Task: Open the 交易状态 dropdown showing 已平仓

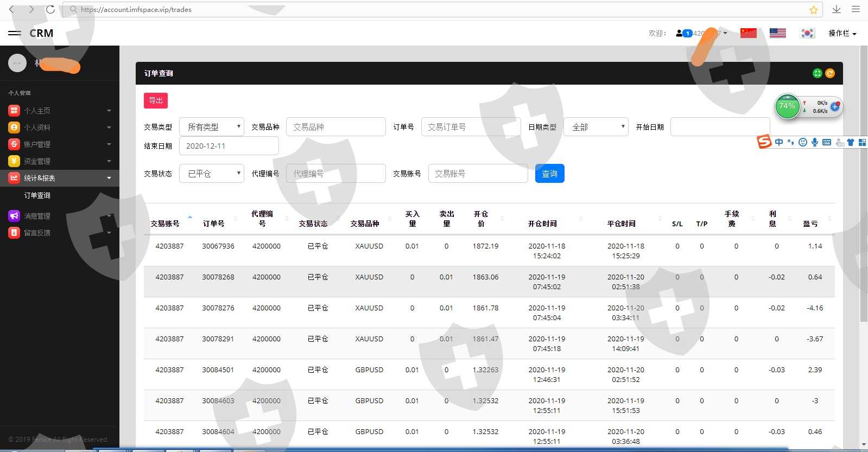Action: (211, 174)
